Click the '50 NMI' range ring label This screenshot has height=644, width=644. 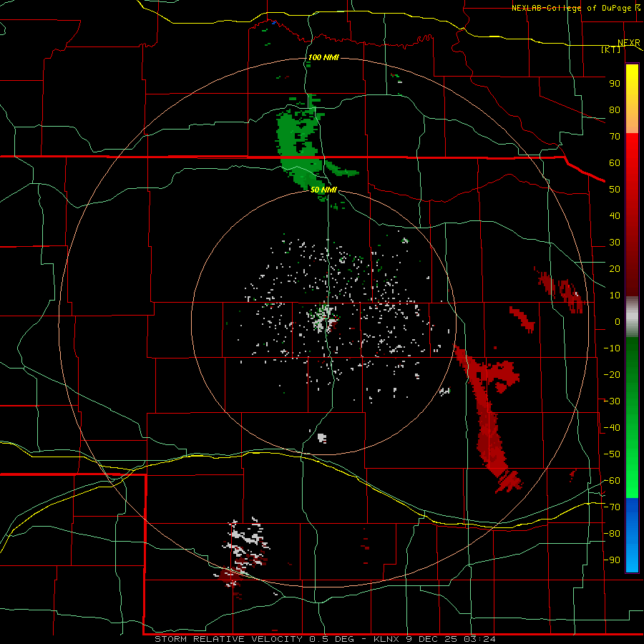pos(323,190)
